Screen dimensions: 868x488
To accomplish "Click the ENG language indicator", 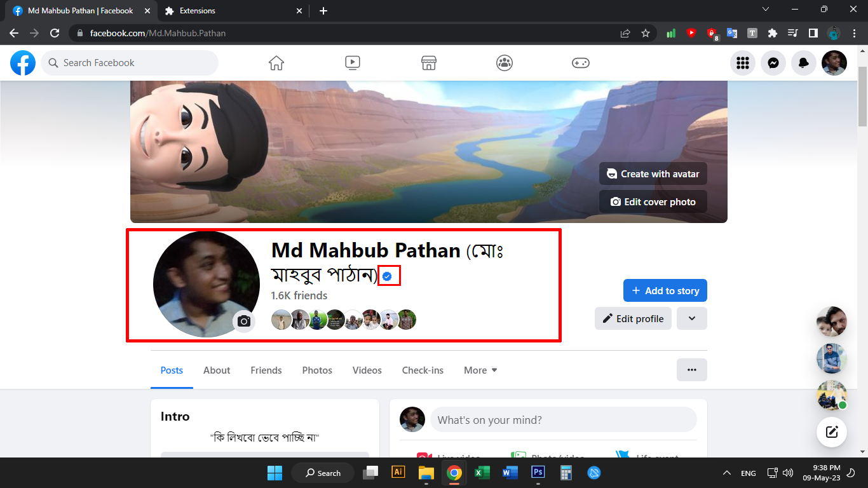I will [749, 473].
